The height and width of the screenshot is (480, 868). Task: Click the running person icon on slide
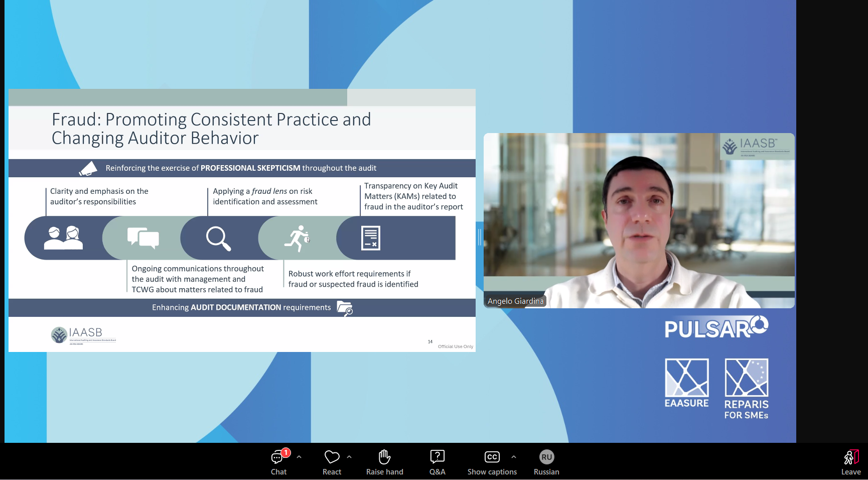tap(297, 238)
